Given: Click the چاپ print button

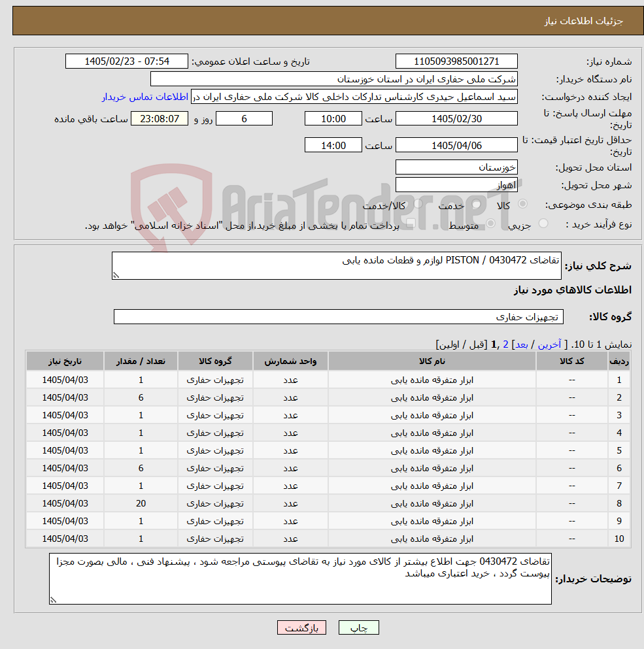Looking at the screenshot, I should 359,627.
